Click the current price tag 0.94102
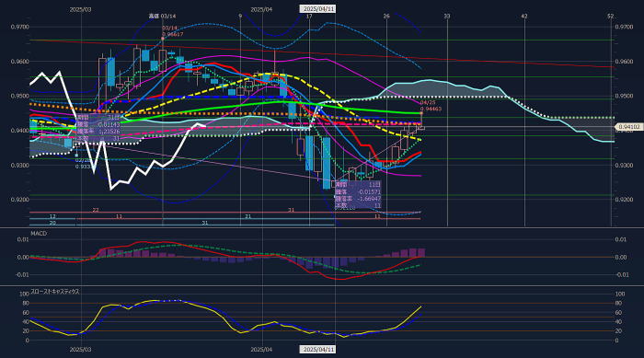This screenshot has height=358, width=644. (628, 127)
